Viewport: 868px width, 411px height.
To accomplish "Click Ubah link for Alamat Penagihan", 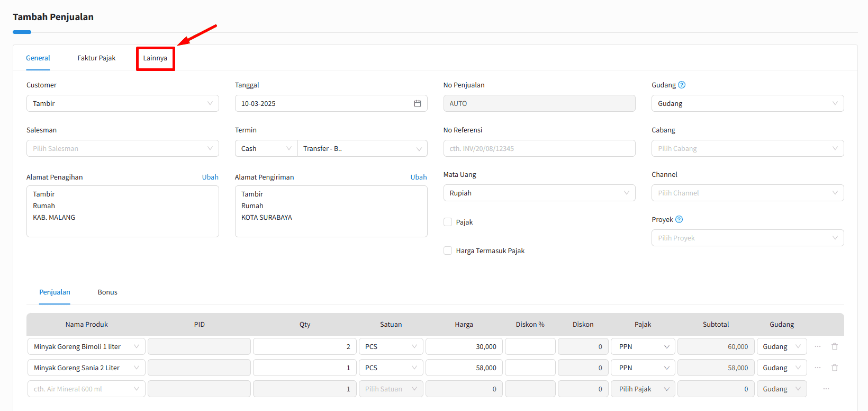I will pyautogui.click(x=210, y=177).
